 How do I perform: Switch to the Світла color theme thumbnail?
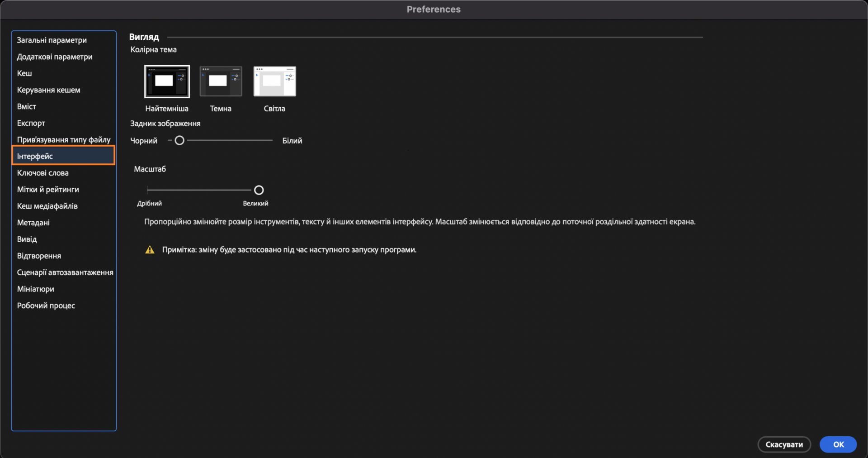[274, 81]
